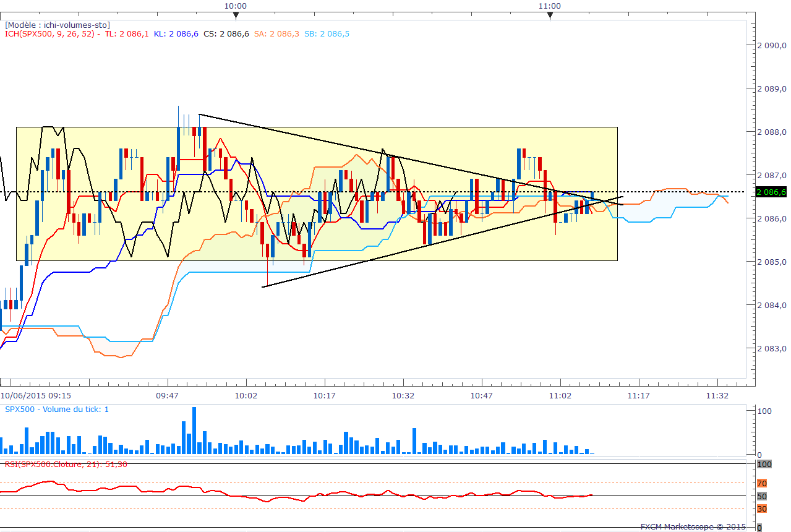The image size is (791, 532).
Task: Select the "RSI(SPX500.Cloture, 21): 51,30" label
Action: coord(66,465)
